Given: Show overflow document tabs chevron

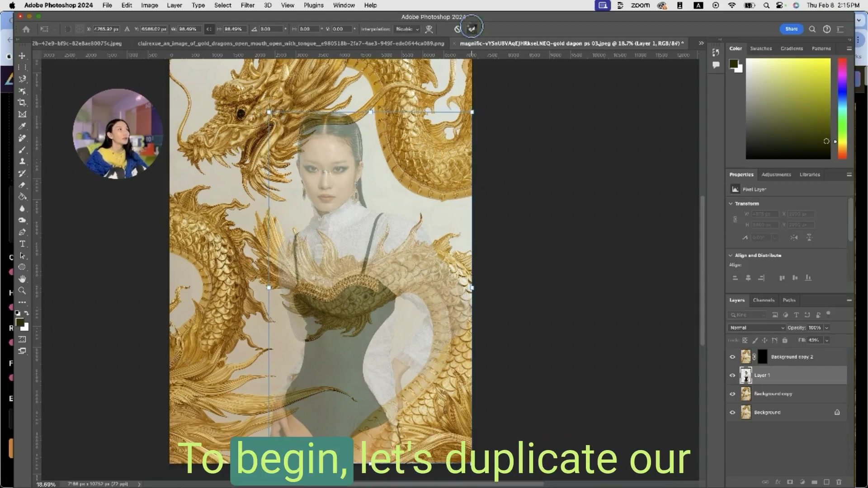Looking at the screenshot, I should point(701,43).
